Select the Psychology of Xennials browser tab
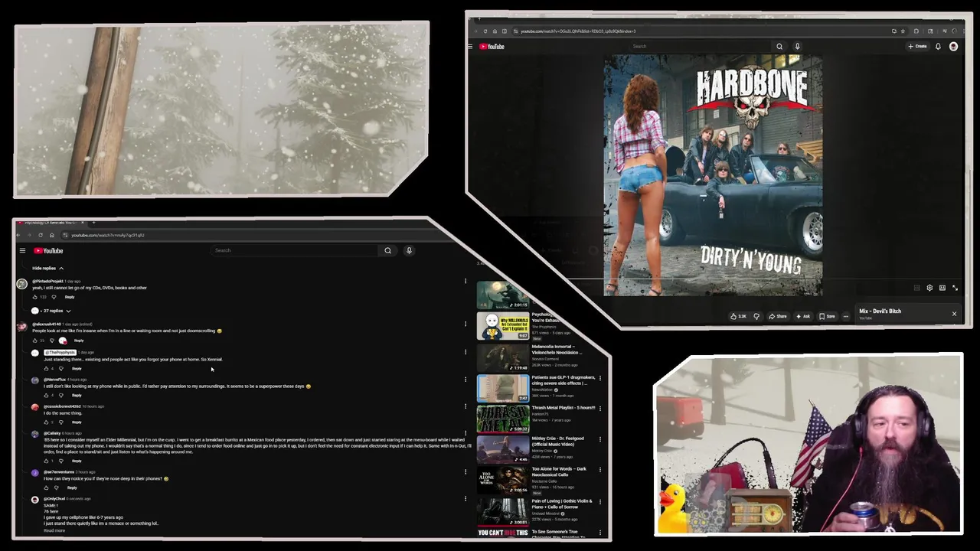The width and height of the screenshot is (980, 551). pos(51,223)
